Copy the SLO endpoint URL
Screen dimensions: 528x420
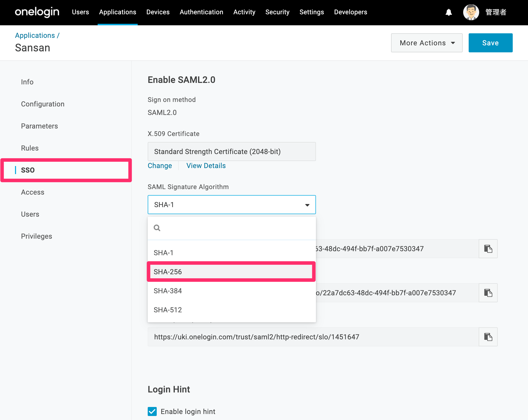(488, 337)
